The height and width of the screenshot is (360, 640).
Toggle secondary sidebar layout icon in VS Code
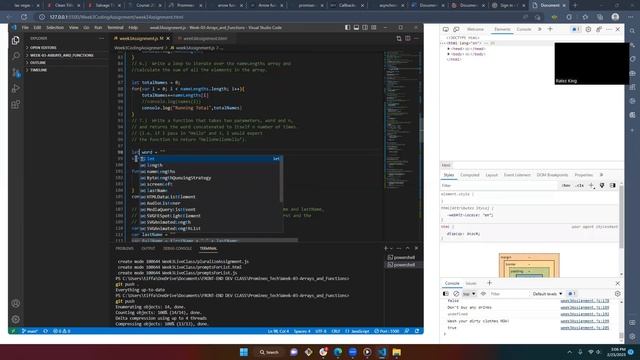pyautogui.click(x=365, y=27)
